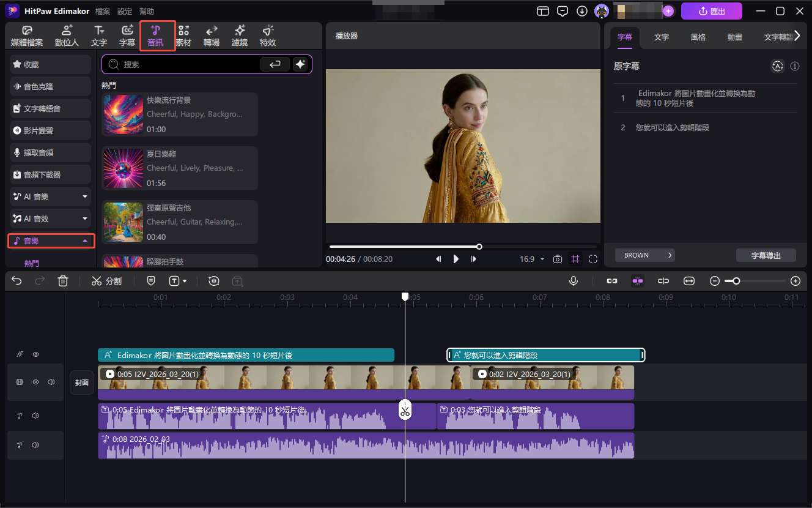This screenshot has height=508, width=812.
Task: Click the 字幕導出 button
Action: 766,255
